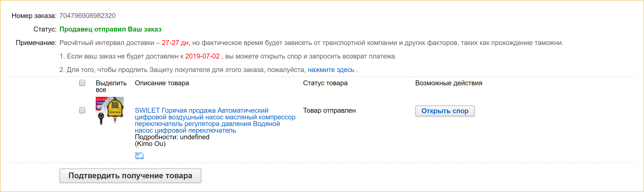Click the red date 2019-07-02
The width and height of the screenshot is (644, 192).
tap(202, 56)
